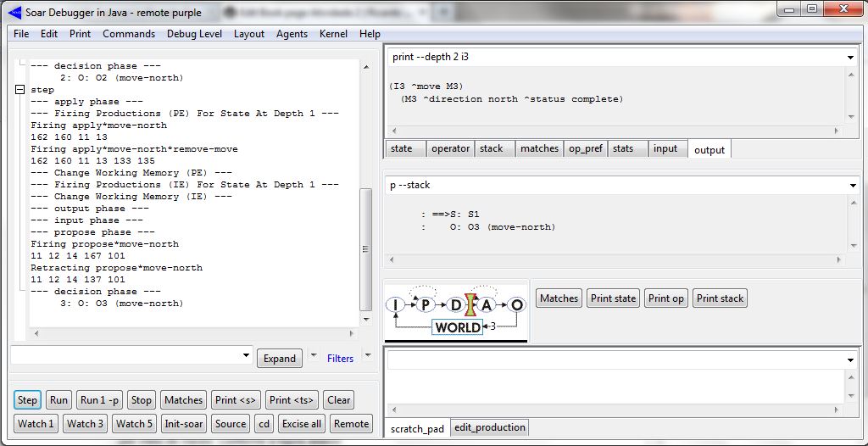Collapse the step trace tree node

click(19, 89)
